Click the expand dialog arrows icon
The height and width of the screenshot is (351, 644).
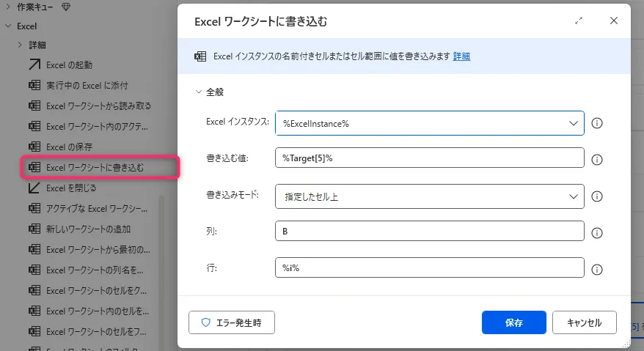click(579, 21)
